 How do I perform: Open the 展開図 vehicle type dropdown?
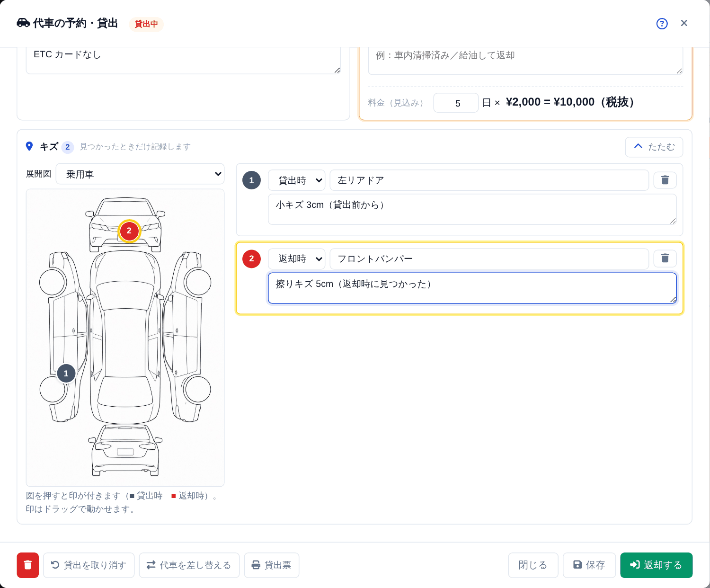click(140, 174)
